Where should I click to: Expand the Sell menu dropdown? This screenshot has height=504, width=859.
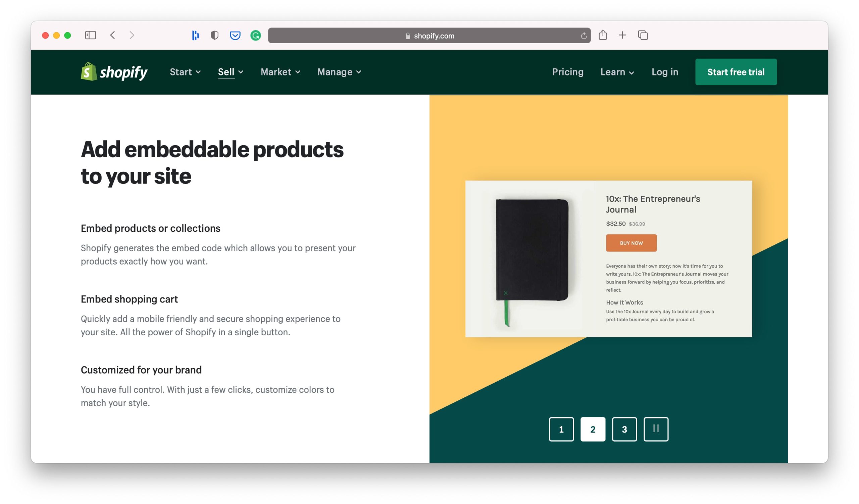click(x=231, y=72)
